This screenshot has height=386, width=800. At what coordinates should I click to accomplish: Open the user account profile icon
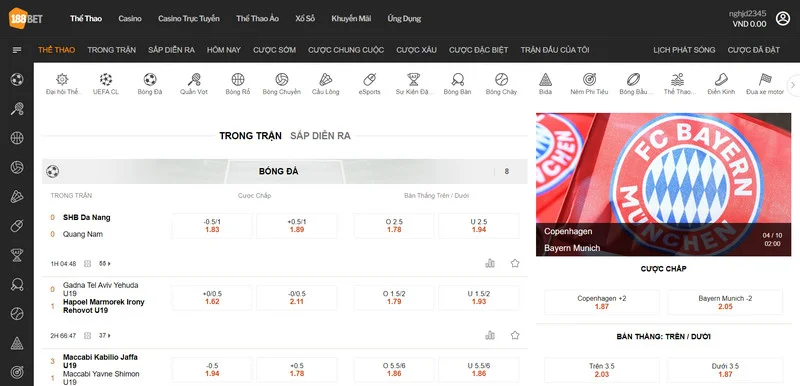783,18
